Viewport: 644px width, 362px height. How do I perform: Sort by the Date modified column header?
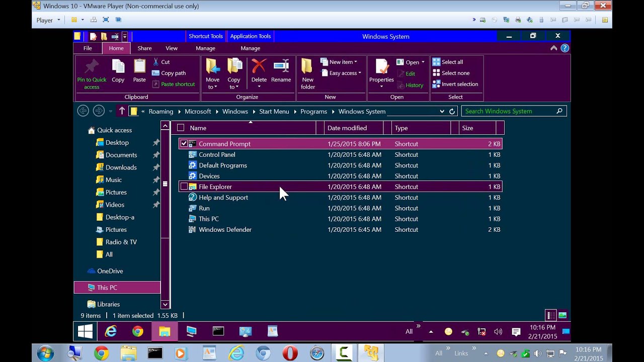[x=354, y=128]
